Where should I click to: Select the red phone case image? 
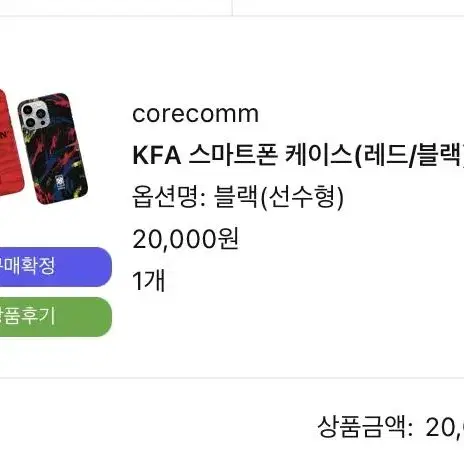coord(11,143)
